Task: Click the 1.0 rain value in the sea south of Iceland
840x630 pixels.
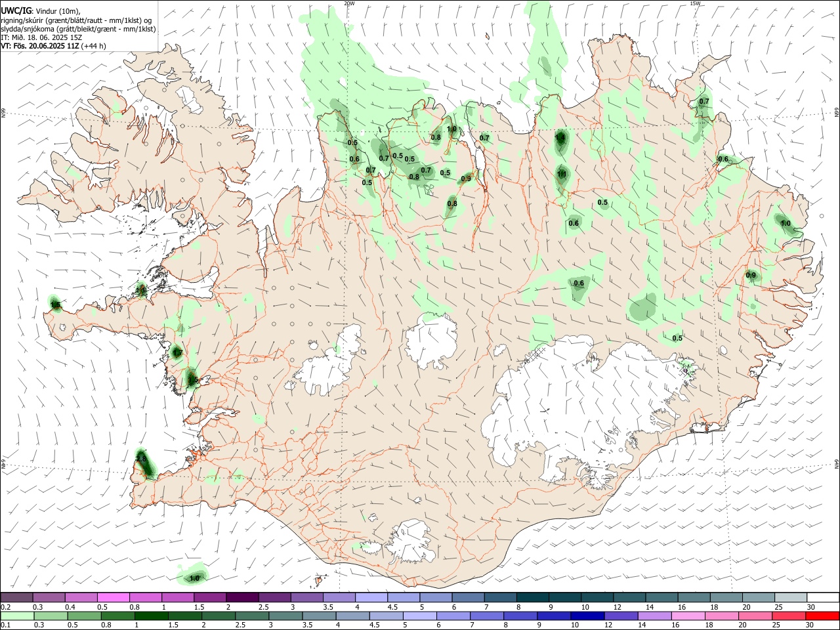Action: pyautogui.click(x=194, y=578)
